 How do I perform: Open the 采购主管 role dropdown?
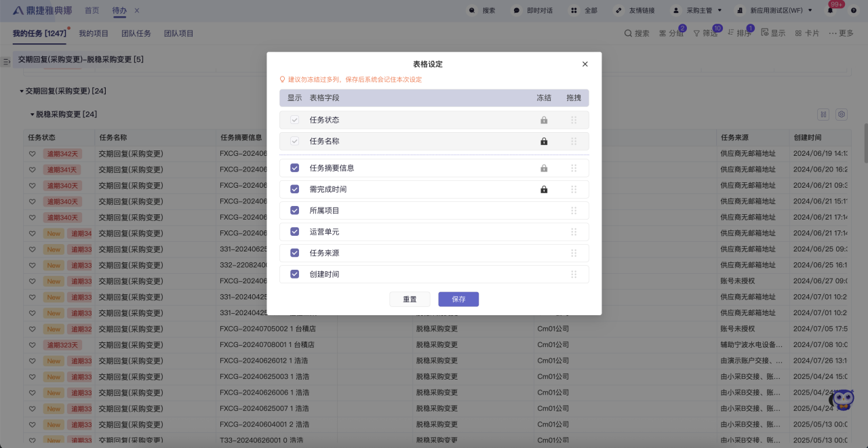coord(696,11)
